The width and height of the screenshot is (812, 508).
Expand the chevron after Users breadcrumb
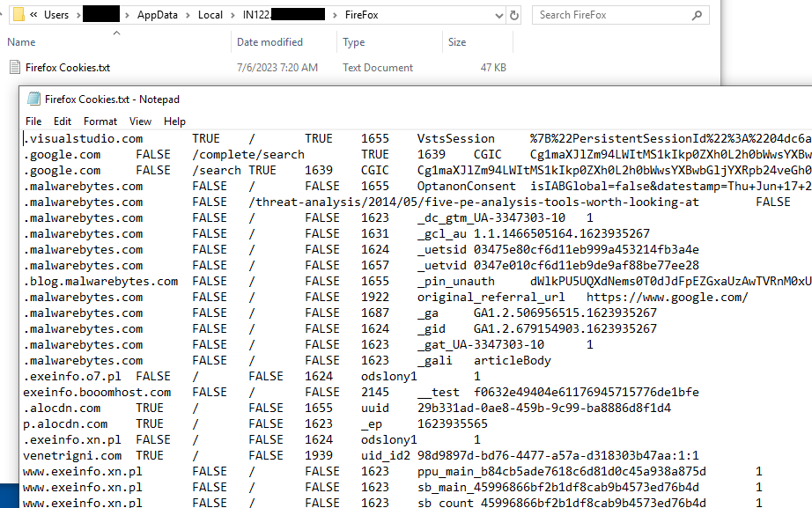click(x=78, y=15)
